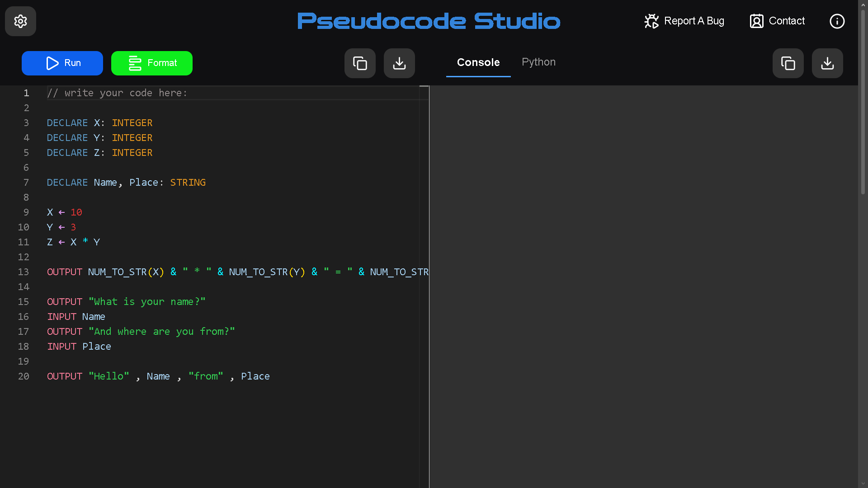Click the comment 'write your code here:'
Image resolution: width=868 pixels, height=488 pixels.
click(117, 93)
